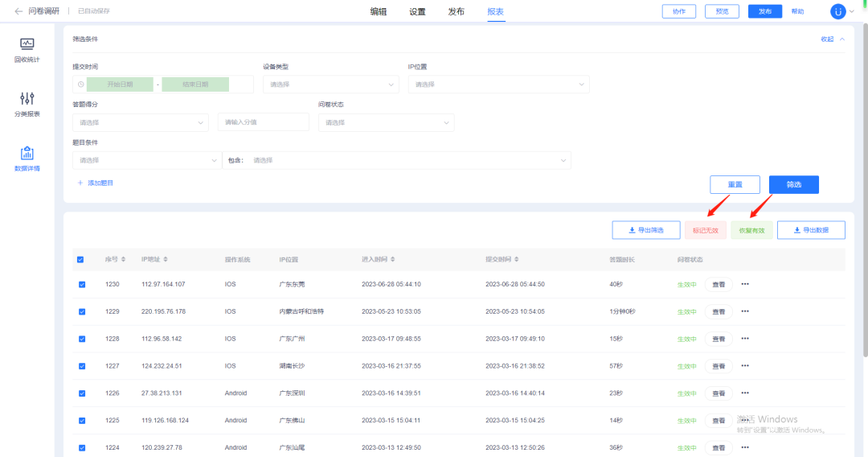Click IP address 119.126.168.124
868x457 pixels.
(x=165, y=421)
